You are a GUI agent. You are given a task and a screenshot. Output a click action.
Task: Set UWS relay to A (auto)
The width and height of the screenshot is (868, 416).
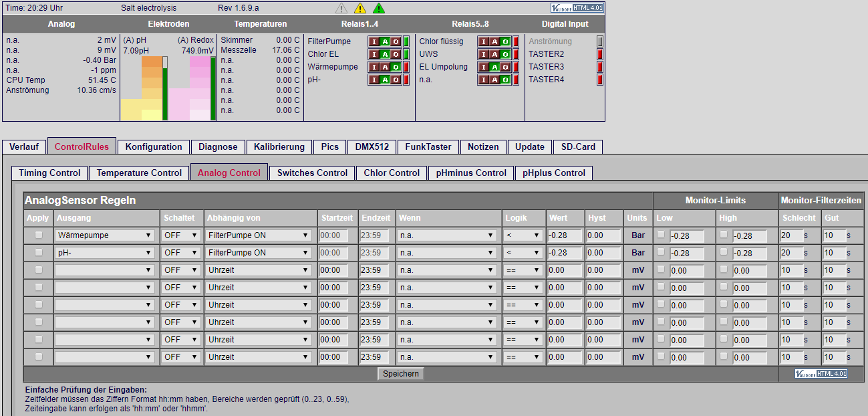tap(494, 54)
